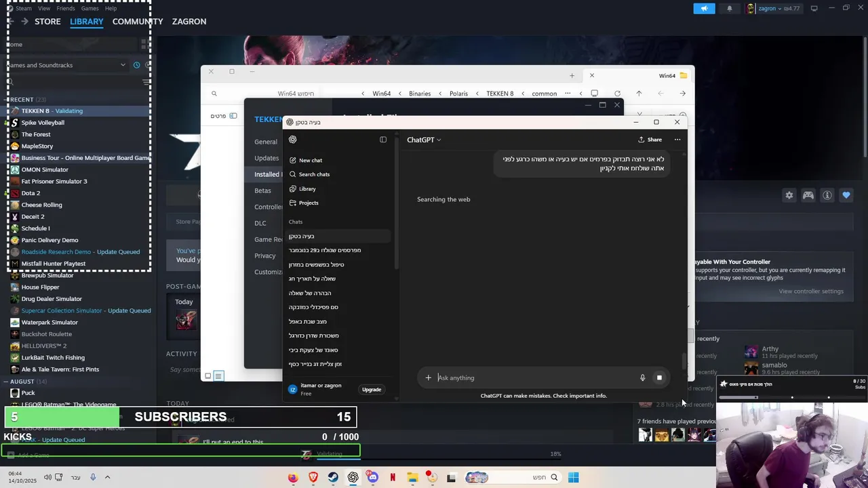Open the Friends menu in Steam

[x=66, y=8]
